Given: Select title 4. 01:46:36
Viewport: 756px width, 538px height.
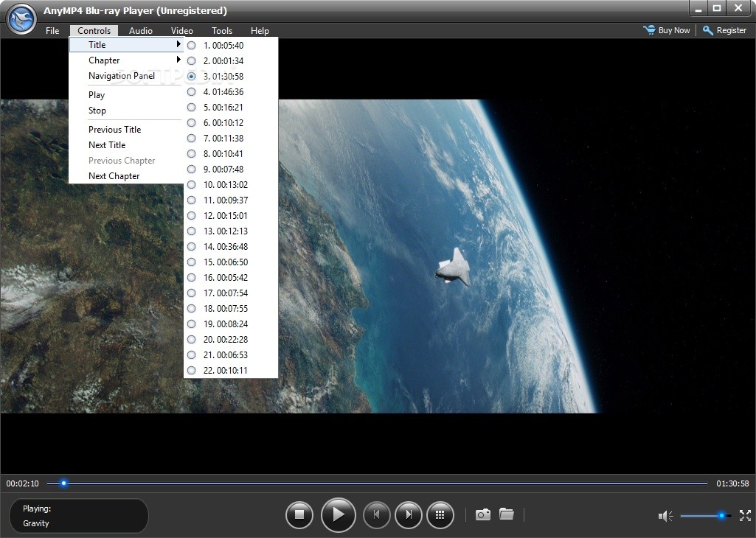Looking at the screenshot, I should [x=230, y=91].
